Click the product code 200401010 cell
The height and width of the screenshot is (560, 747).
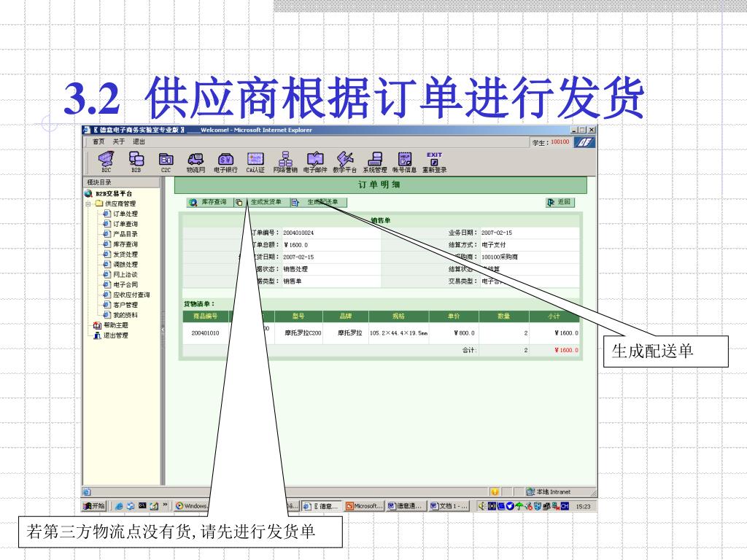pyautogui.click(x=205, y=332)
